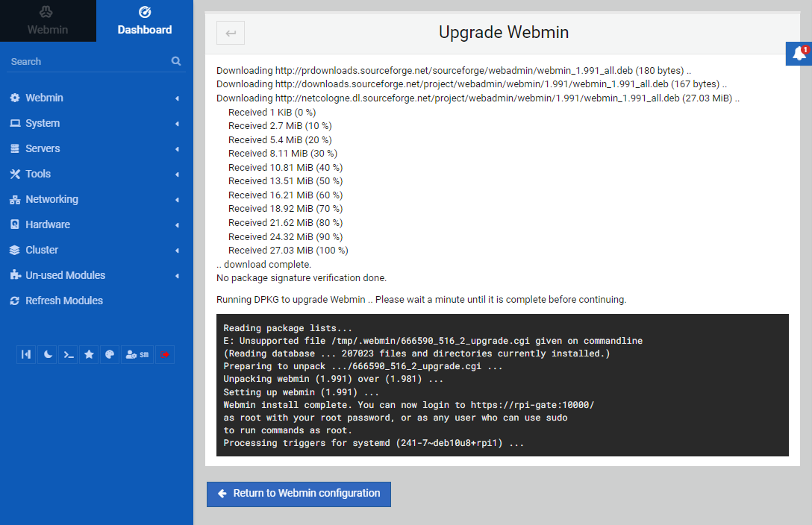Click 'Unpacking webmin (1.991) over (1.981)' line

click(333, 379)
